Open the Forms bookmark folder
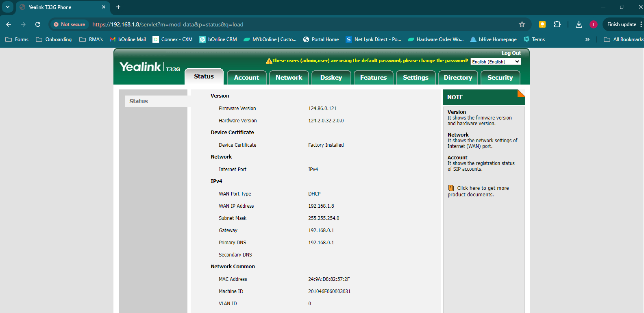Screen dimensions: 644x313 click(x=17, y=39)
